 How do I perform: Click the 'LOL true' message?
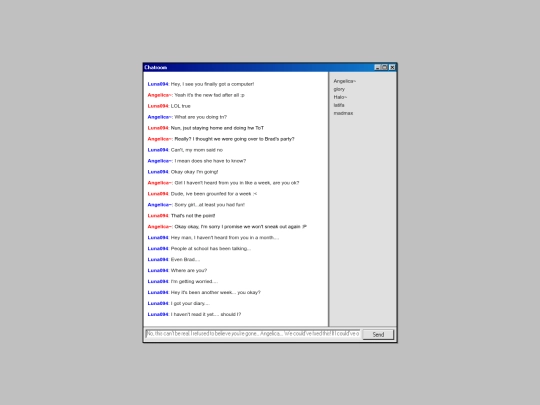[180, 106]
